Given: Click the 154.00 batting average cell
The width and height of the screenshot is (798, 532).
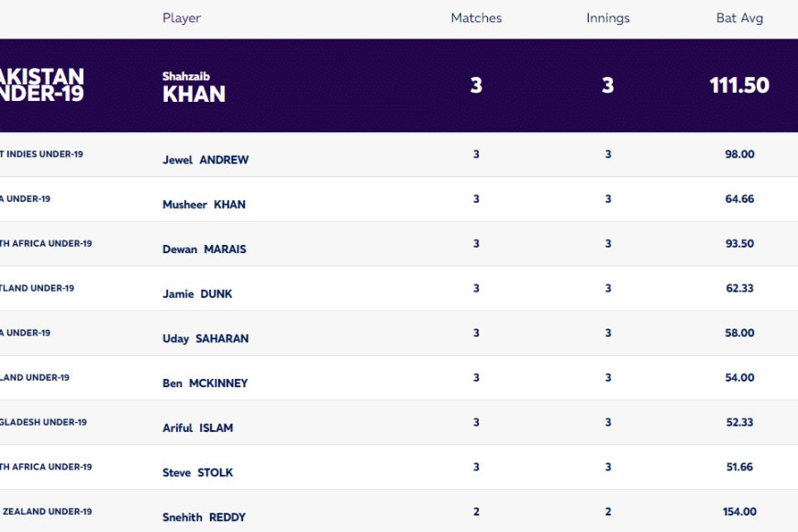Looking at the screenshot, I should (x=739, y=512).
